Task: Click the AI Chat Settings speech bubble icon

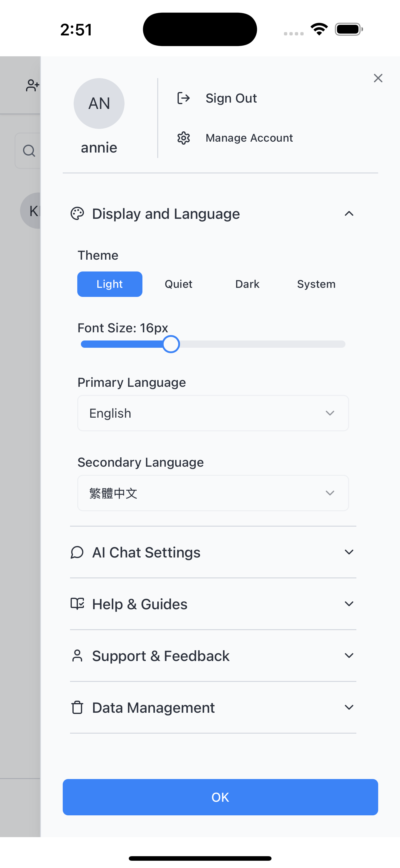Action: point(77,552)
